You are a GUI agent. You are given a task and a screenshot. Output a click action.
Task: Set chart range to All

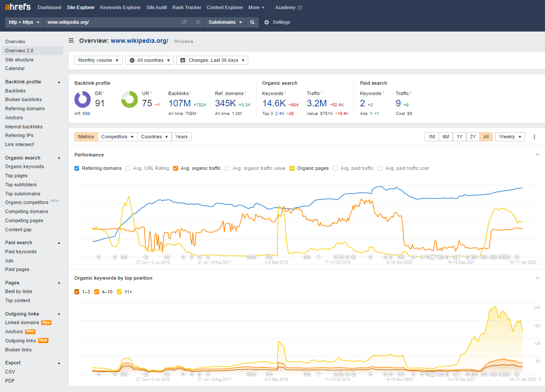pos(486,137)
